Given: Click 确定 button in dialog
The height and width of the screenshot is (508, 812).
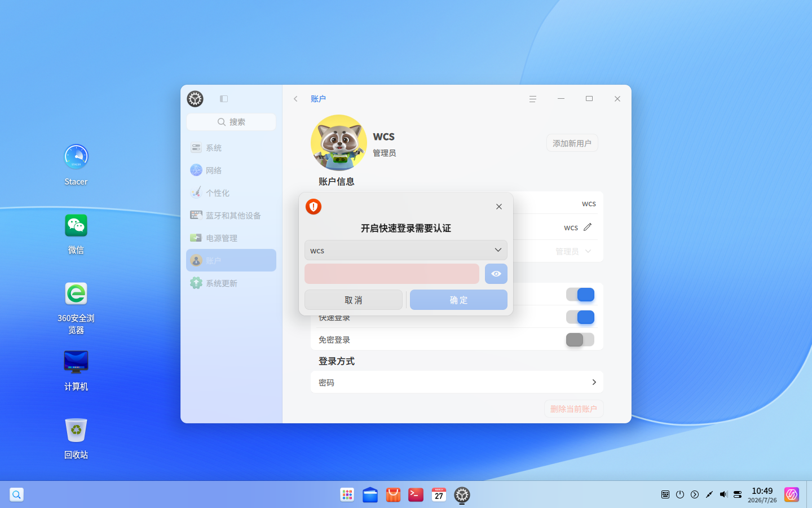Looking at the screenshot, I should click(x=458, y=300).
